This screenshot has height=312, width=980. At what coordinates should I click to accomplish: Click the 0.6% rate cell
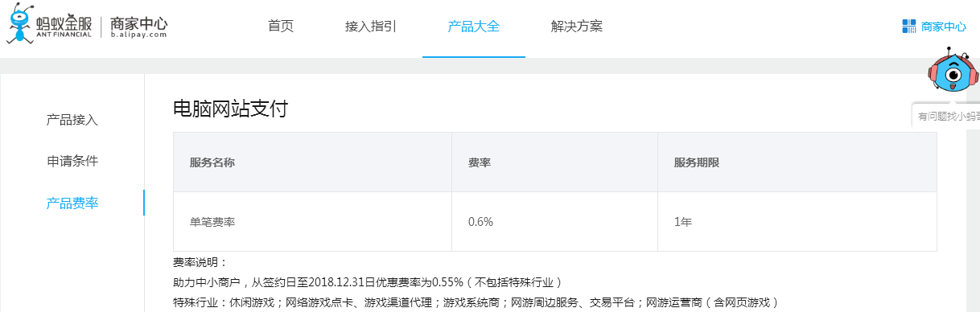coord(480,222)
